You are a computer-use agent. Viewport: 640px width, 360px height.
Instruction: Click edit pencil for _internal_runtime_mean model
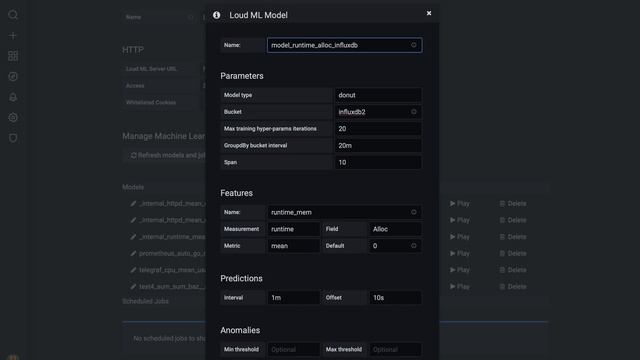pyautogui.click(x=133, y=237)
